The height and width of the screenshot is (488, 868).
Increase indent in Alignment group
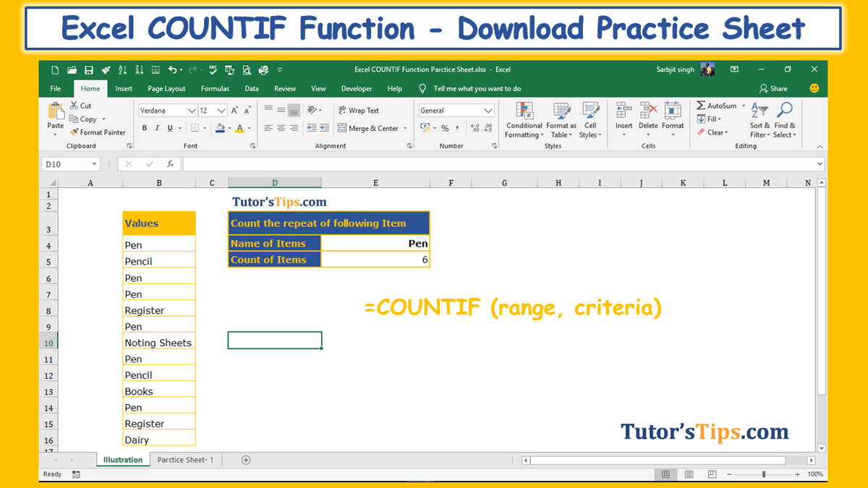(325, 128)
